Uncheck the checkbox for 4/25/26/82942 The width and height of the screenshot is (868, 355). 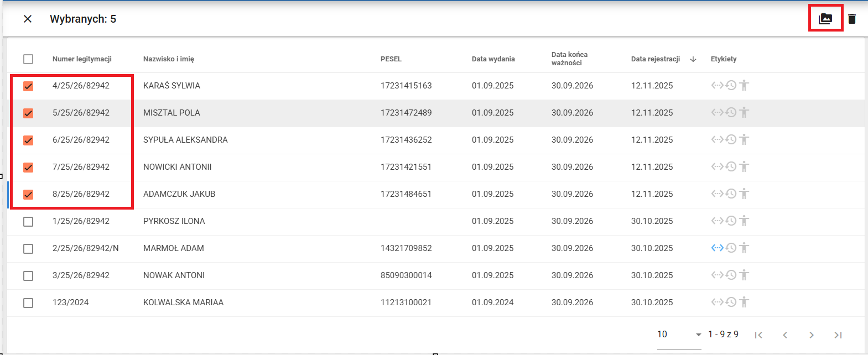tap(28, 86)
